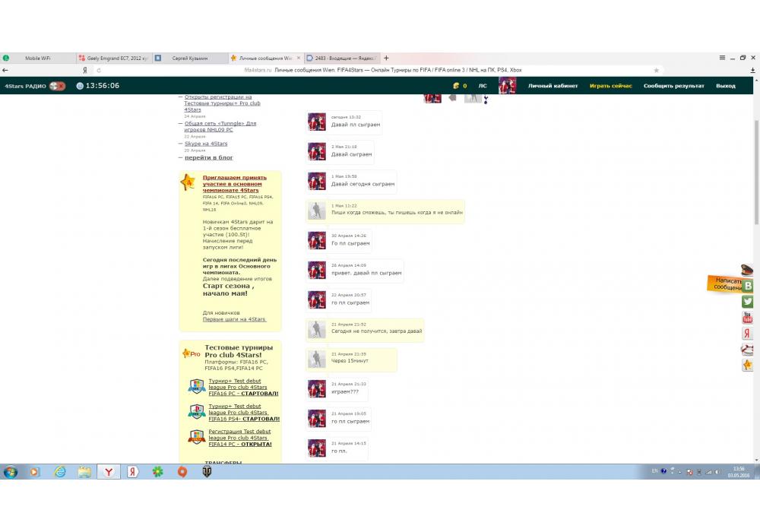Click the Личный кабинет menu item
This screenshot has height=532, width=760.
[x=553, y=86]
